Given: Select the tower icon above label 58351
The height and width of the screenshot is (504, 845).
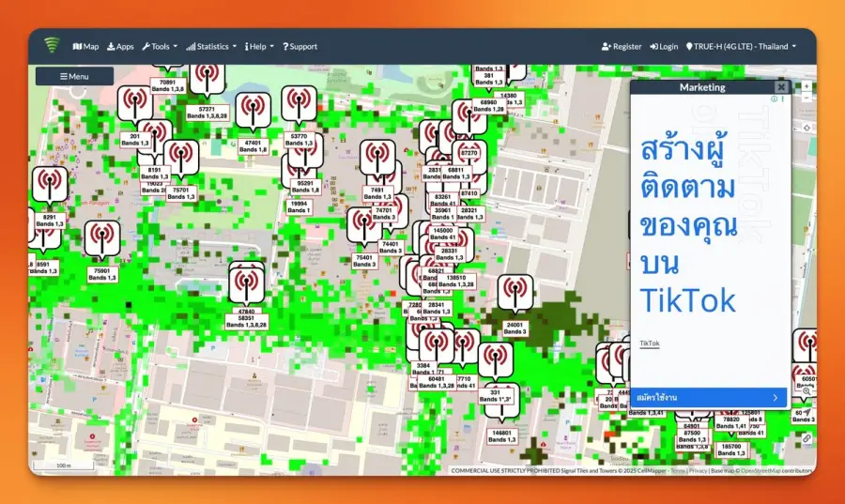Looking at the screenshot, I should coord(246,284).
